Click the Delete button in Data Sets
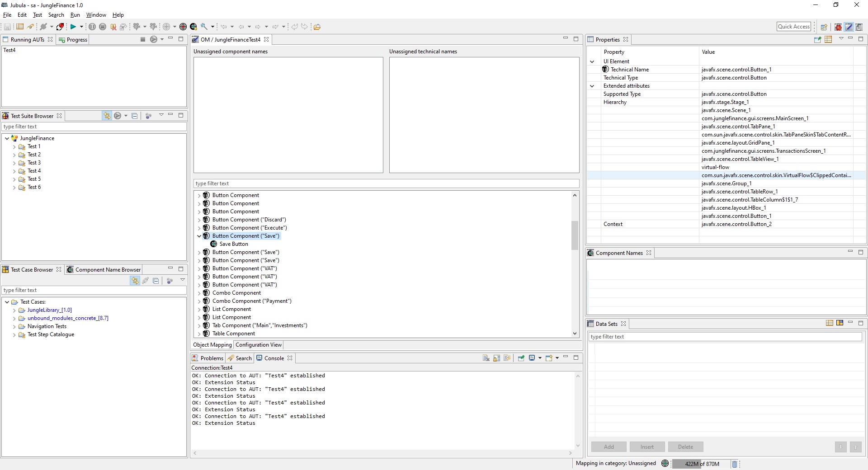Screen dimensions: 868x470 point(685,447)
